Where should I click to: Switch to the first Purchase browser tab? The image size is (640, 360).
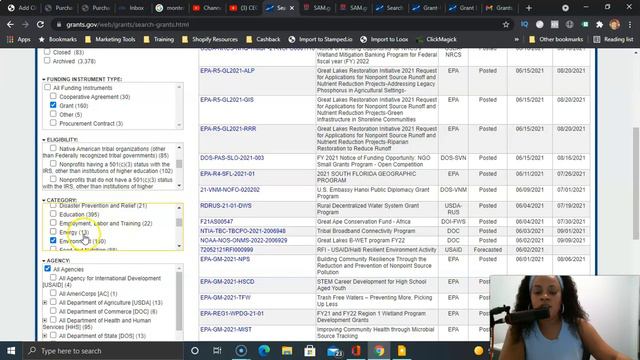point(58,8)
